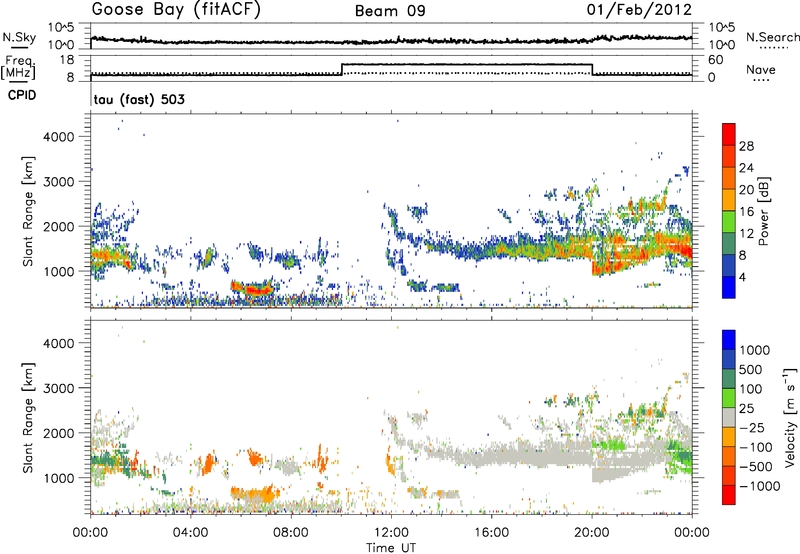Click the "12" label on Power colorbar
The width and height of the screenshot is (800, 554).
[x=746, y=234]
